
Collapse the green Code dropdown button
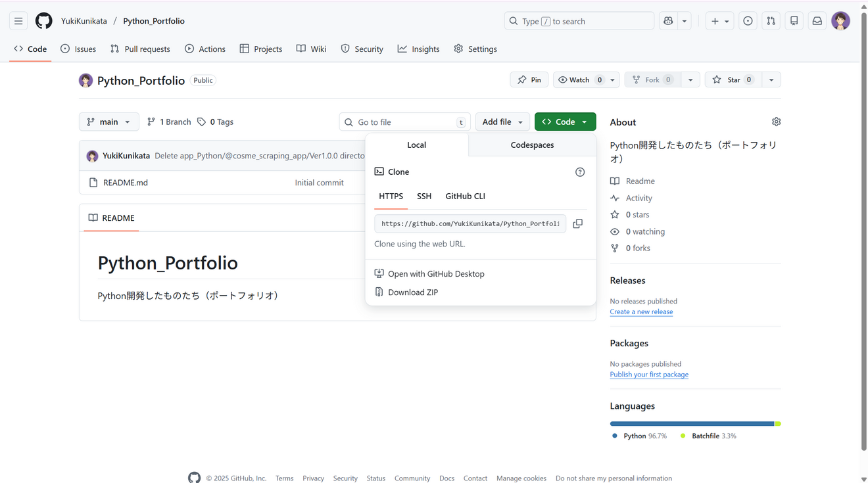click(x=565, y=122)
